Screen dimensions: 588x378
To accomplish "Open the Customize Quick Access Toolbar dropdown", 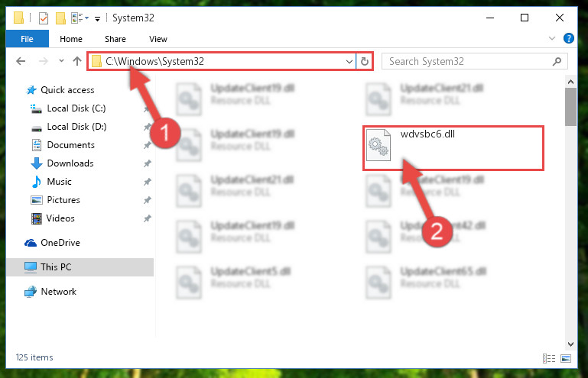I will click(x=97, y=19).
